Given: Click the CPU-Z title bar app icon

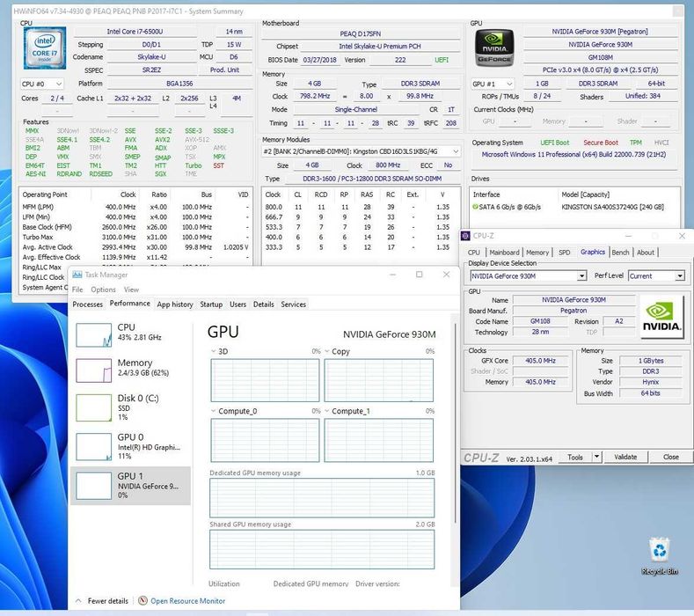Looking at the screenshot, I should 465,236.
